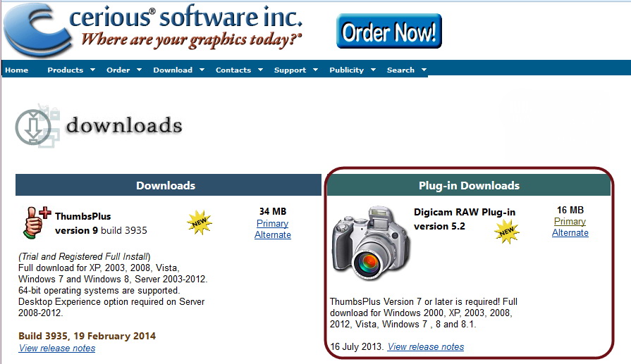Open the Home menu item

coord(16,70)
